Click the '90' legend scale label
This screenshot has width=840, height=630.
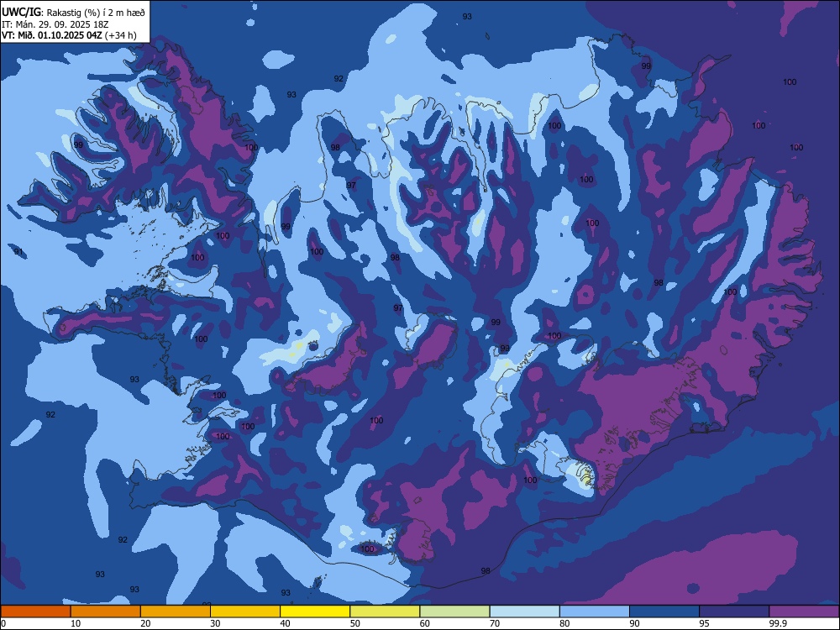point(634,623)
